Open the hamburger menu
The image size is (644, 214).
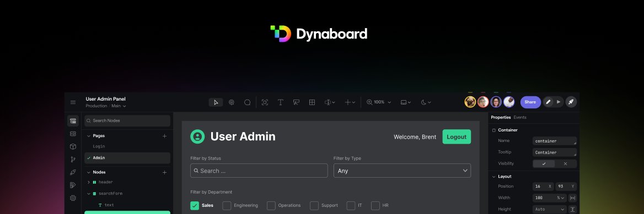pos(73,102)
